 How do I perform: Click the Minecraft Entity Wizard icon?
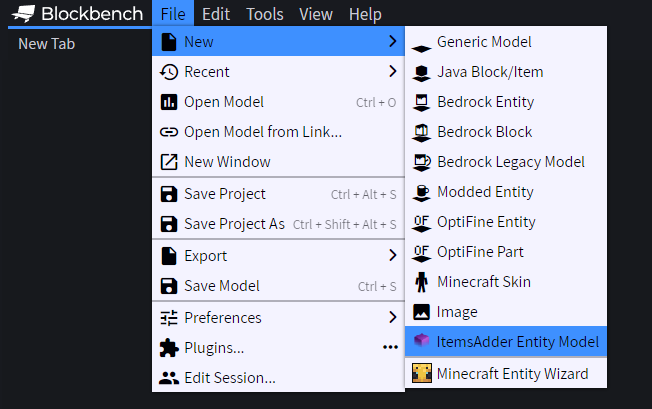pos(421,374)
